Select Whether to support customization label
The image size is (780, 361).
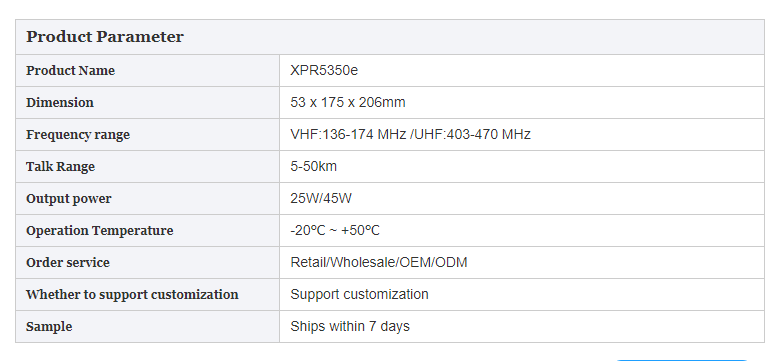(132, 294)
